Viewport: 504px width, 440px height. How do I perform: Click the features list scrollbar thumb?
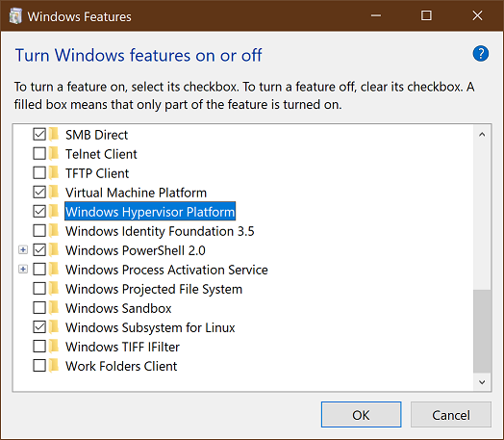(482, 331)
